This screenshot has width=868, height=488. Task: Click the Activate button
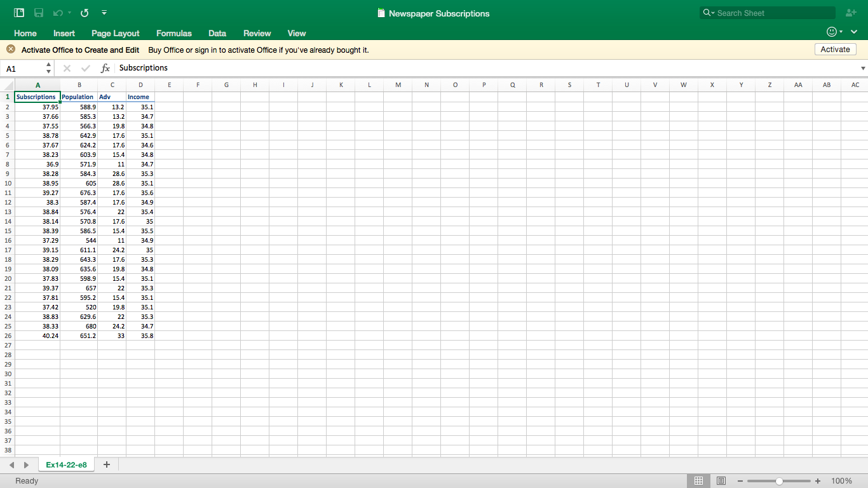(x=835, y=49)
